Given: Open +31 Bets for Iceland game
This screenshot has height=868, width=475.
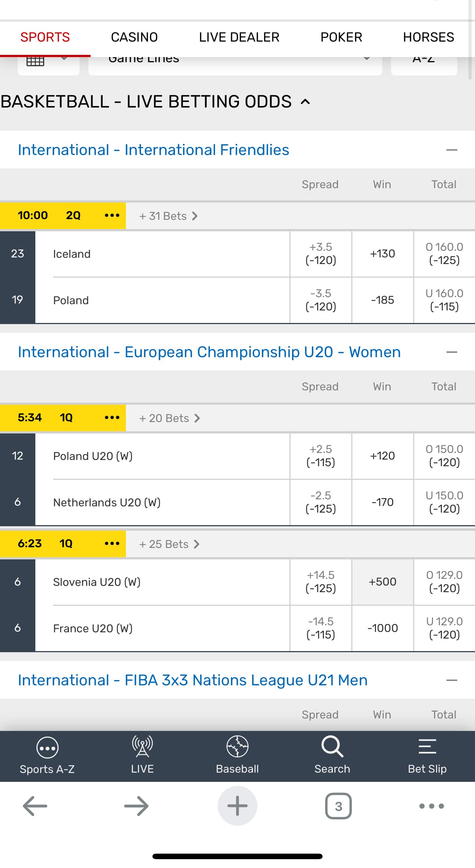Looking at the screenshot, I should (x=168, y=216).
